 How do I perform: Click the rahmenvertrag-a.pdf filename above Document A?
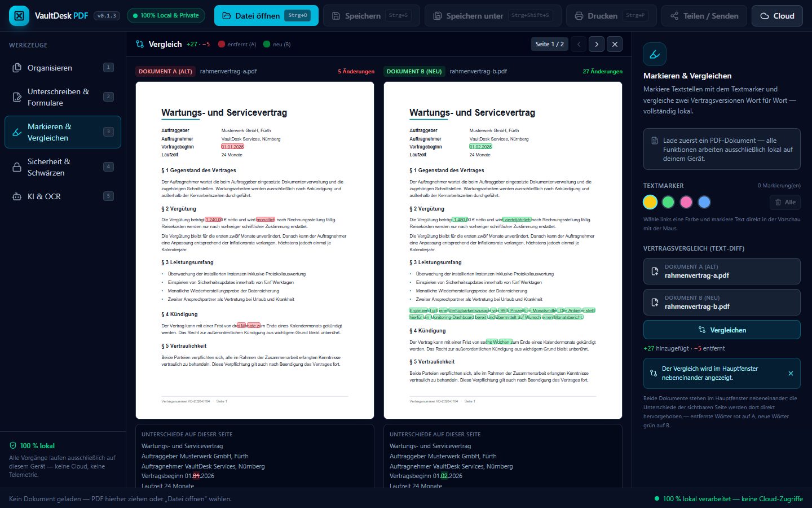[228, 71]
